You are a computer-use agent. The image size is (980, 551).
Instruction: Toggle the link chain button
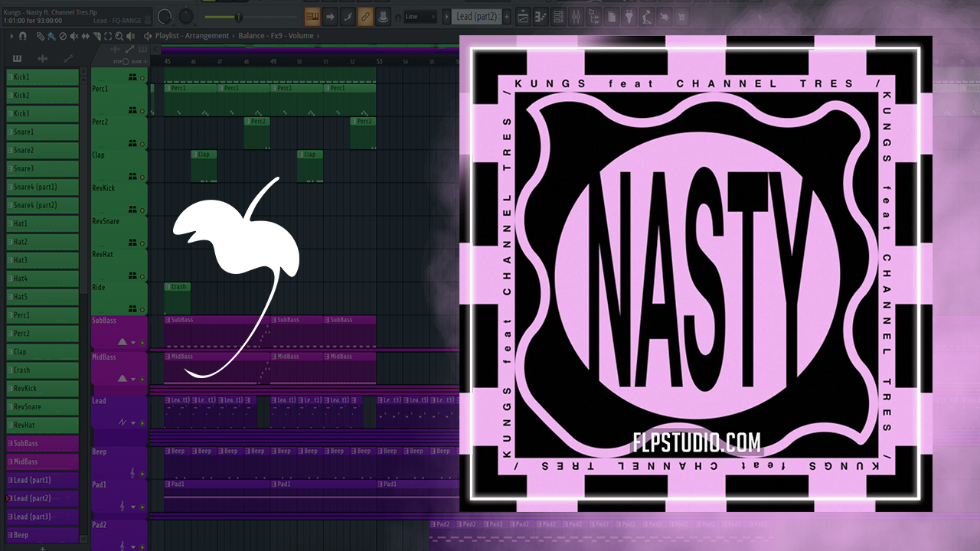point(365,16)
